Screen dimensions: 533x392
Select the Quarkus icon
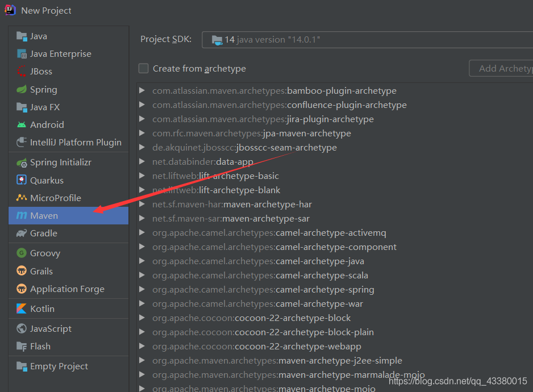(x=22, y=180)
